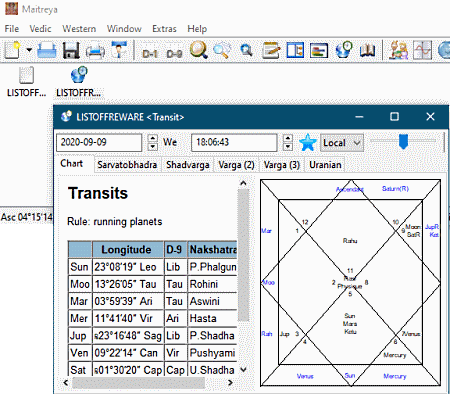Click the time field 18:06:43

(x=234, y=143)
